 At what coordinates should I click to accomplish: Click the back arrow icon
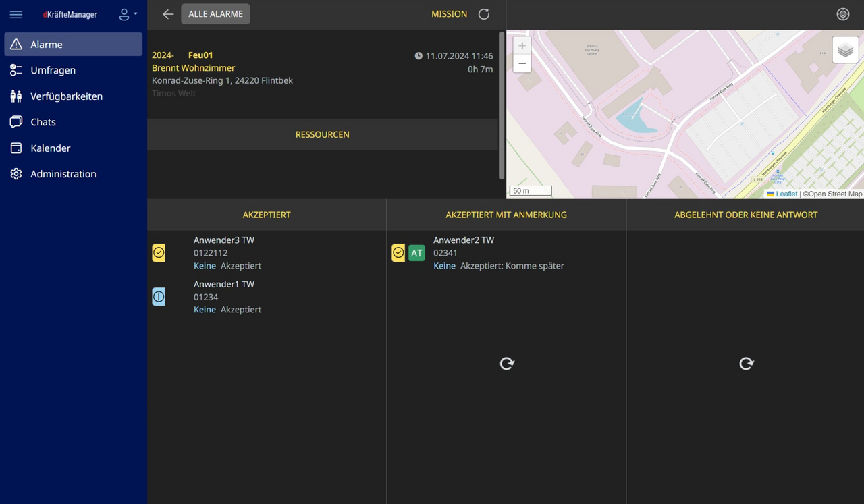point(168,14)
